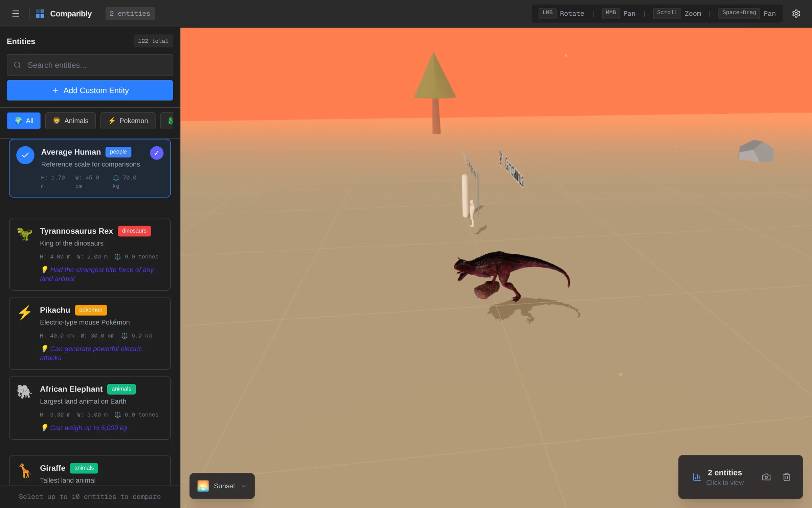Click the 2 entities header badge
This screenshot has width=812, height=508.
coord(130,14)
